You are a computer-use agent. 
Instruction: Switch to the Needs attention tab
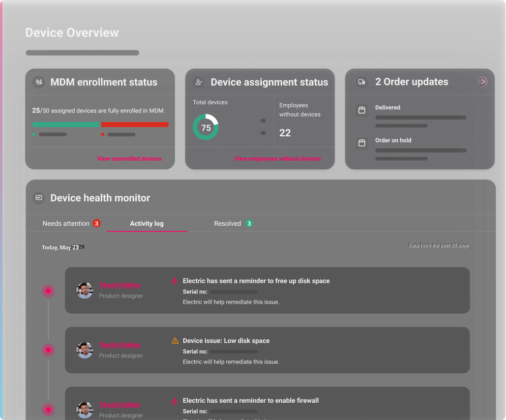pyautogui.click(x=71, y=224)
